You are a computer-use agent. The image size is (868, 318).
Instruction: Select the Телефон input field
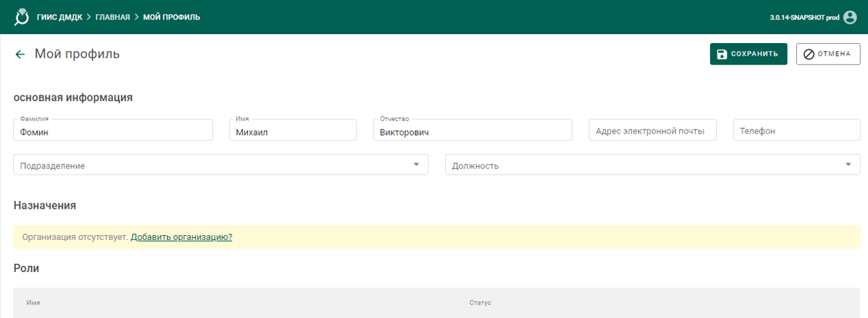(x=796, y=130)
